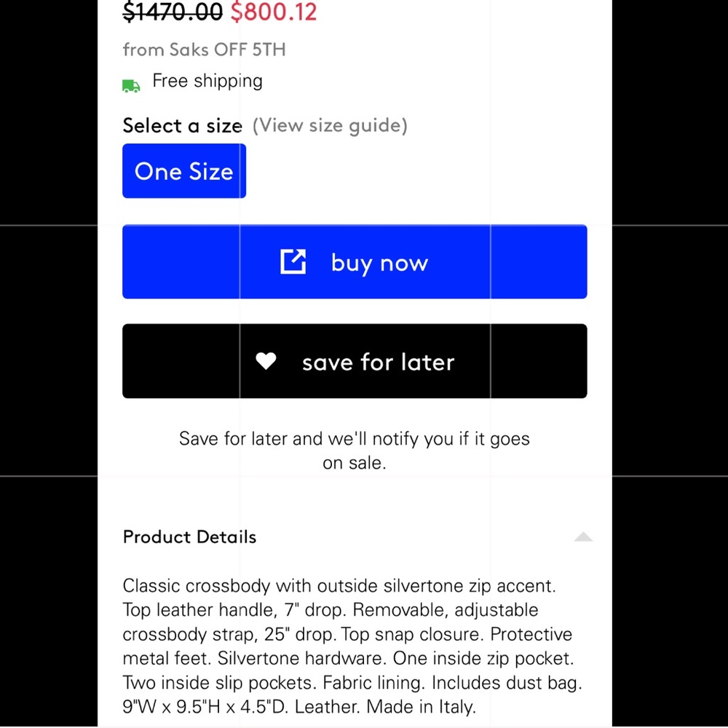The height and width of the screenshot is (728, 728).
Task: Click the 'from Saks OFF 5TH' retailer text
Action: point(204,50)
